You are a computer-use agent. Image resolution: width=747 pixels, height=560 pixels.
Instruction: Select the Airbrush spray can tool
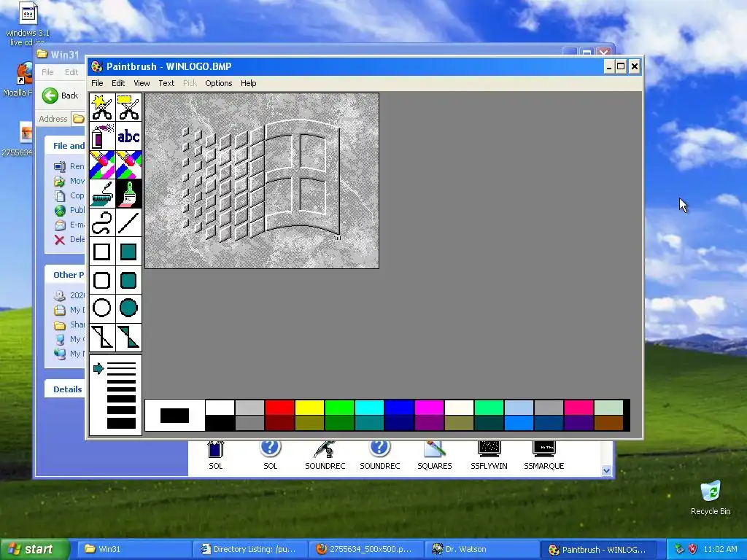point(102,136)
